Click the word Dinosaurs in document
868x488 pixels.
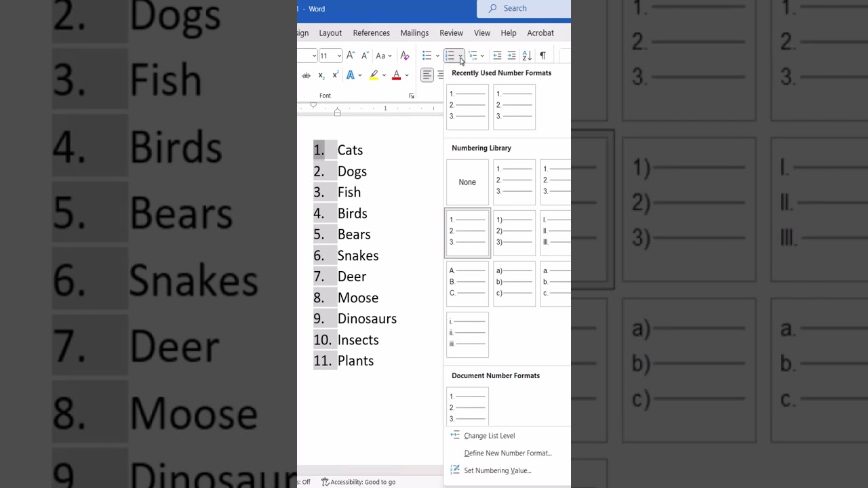pos(367,319)
